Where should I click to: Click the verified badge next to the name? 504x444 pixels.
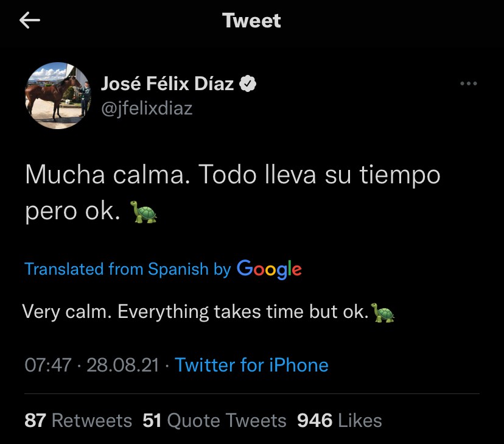247,84
